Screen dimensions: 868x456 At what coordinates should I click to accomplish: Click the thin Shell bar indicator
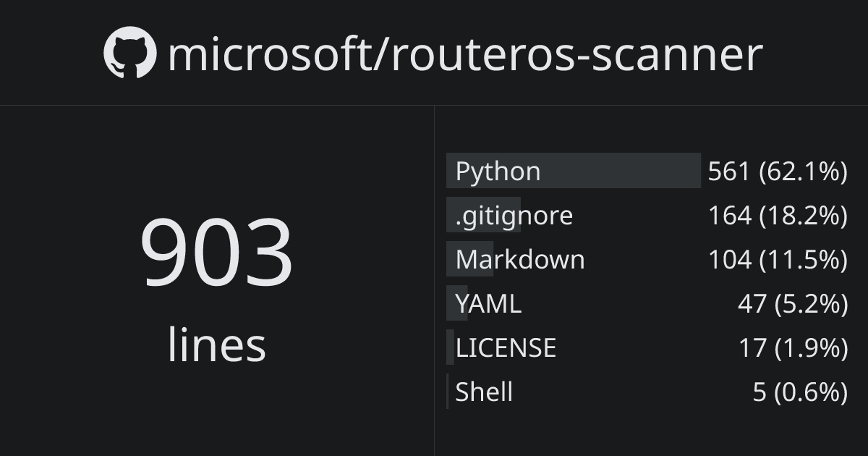pyautogui.click(x=448, y=392)
